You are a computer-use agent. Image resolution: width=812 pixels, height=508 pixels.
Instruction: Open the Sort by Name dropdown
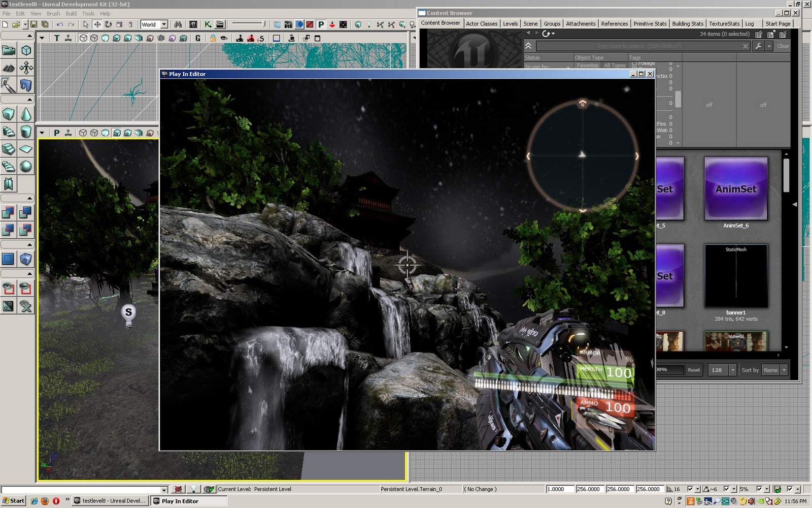pos(775,370)
